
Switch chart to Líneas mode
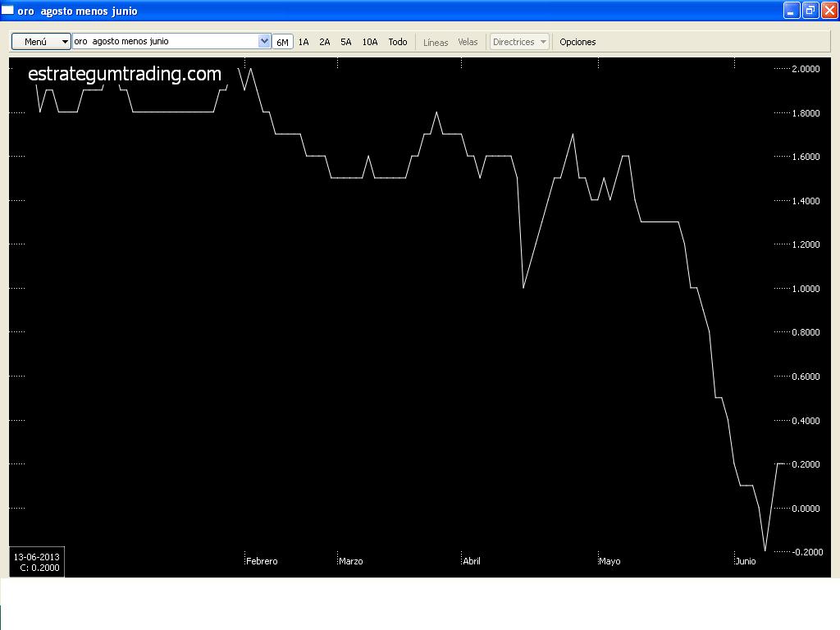click(436, 42)
